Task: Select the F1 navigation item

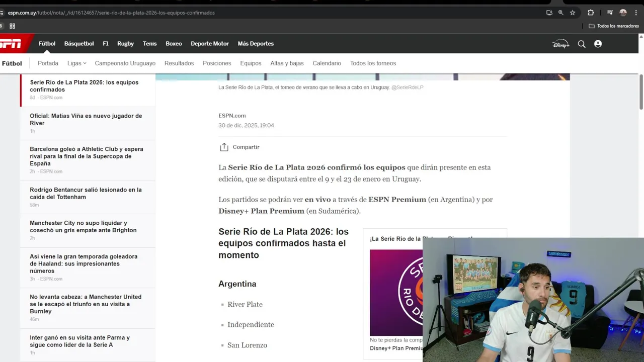Action: click(106, 44)
